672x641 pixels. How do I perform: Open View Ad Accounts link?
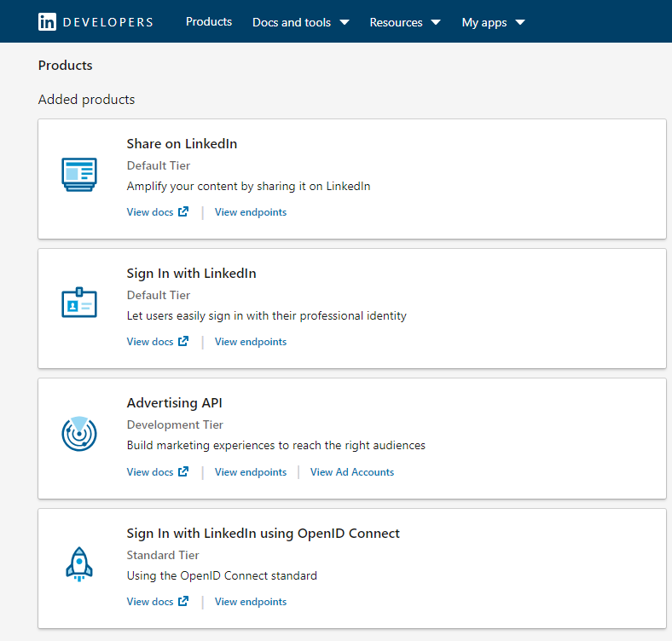[x=352, y=471]
